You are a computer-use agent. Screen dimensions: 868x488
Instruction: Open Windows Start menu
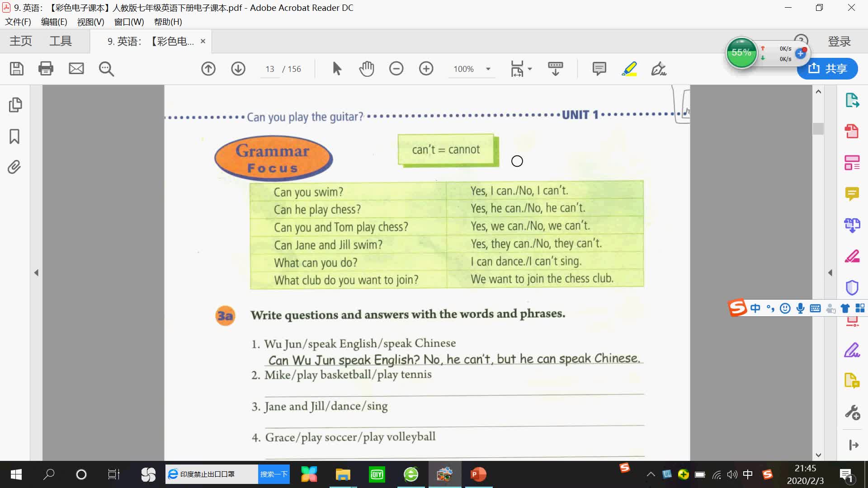(16, 474)
